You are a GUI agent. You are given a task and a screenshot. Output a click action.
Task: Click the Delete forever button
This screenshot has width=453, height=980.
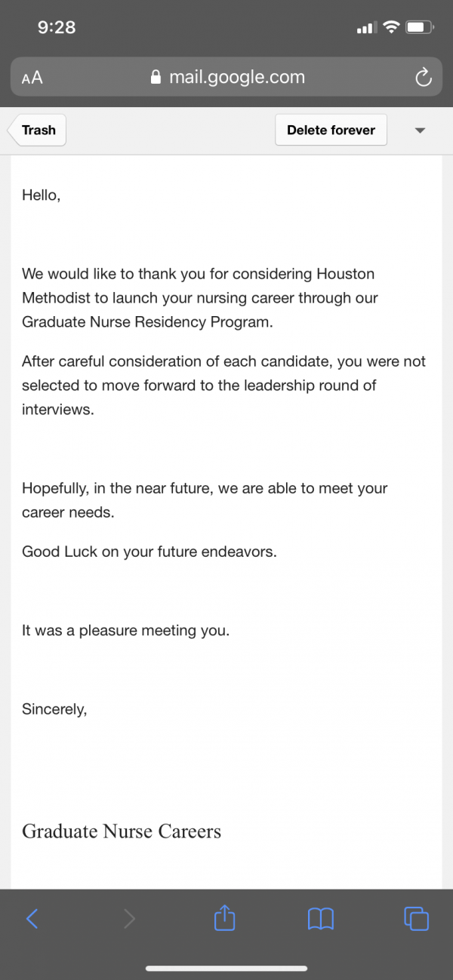(331, 131)
